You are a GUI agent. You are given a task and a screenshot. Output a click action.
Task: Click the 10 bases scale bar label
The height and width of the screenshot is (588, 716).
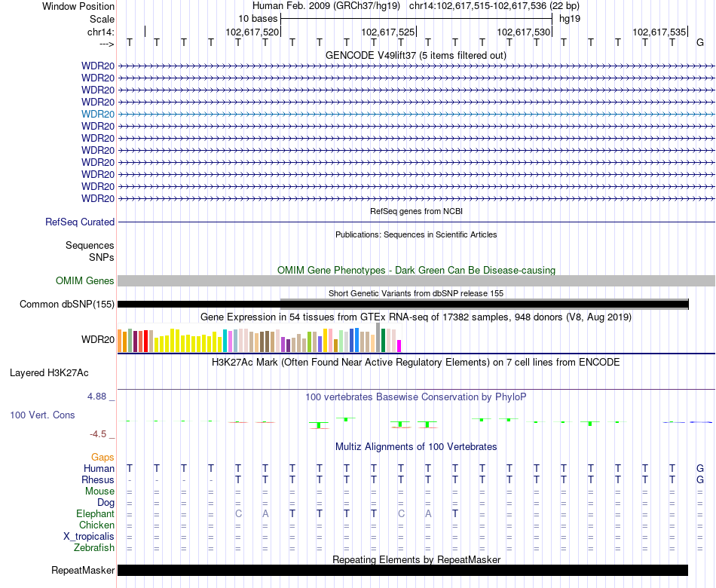(258, 19)
